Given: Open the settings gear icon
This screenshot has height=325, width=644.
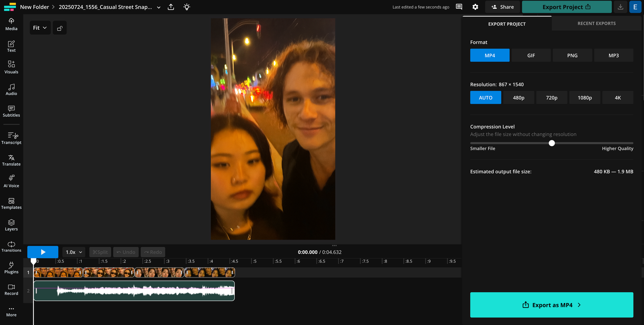Looking at the screenshot, I should click(475, 7).
